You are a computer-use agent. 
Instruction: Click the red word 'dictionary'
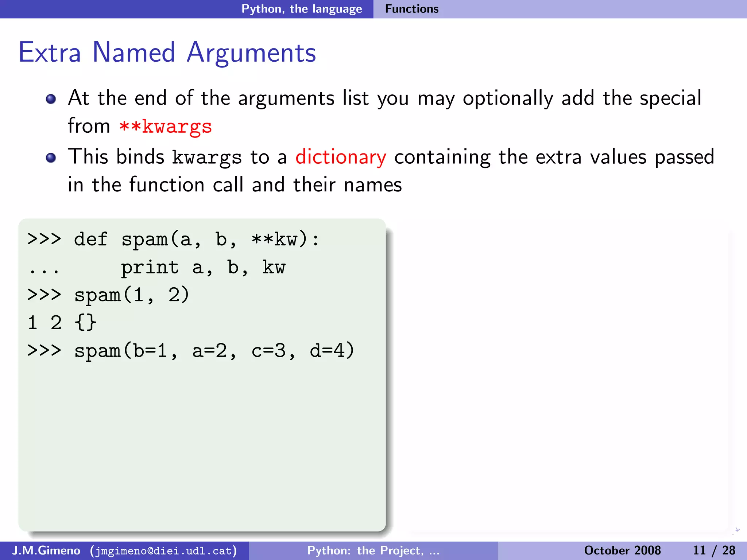(341, 157)
